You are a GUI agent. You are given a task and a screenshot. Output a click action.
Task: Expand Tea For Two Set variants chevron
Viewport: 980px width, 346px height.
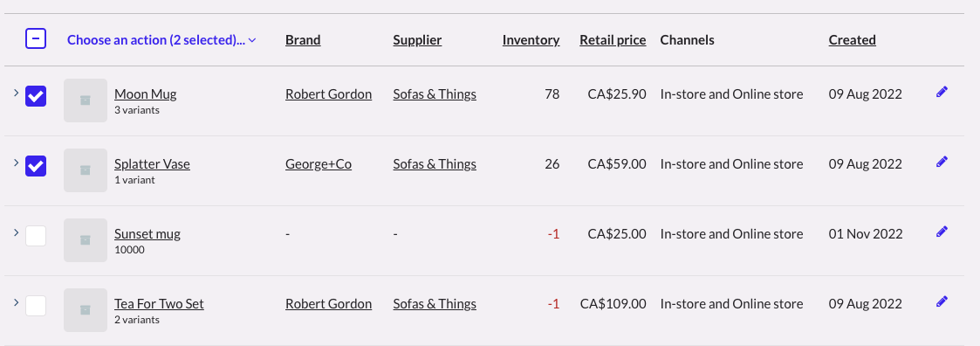click(x=17, y=303)
